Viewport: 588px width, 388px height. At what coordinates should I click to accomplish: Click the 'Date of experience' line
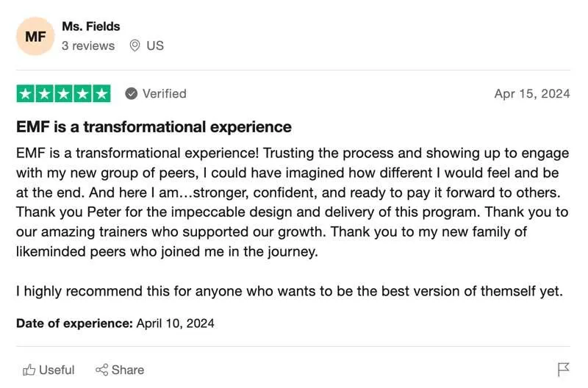115,323
